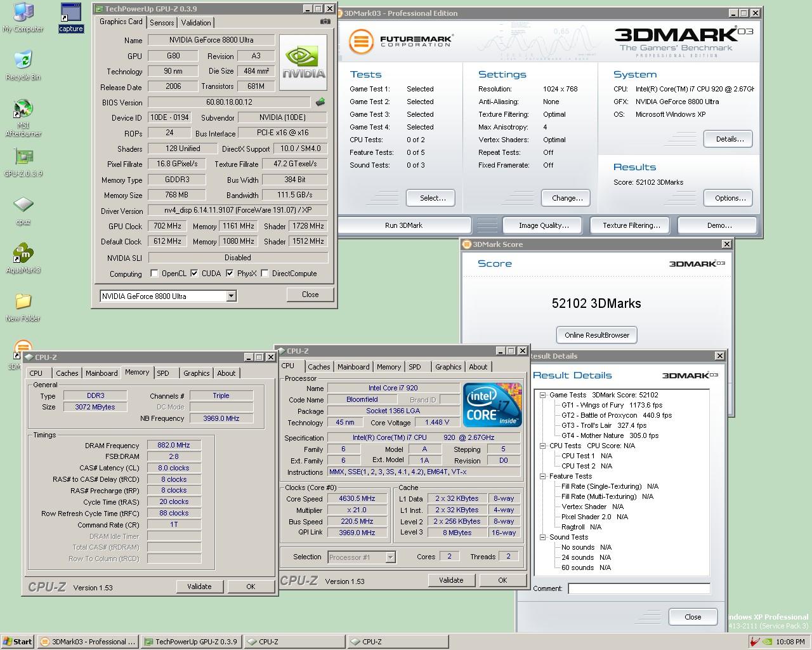Click the NVIDIA system tray icon
812x650 pixels.
(x=767, y=641)
